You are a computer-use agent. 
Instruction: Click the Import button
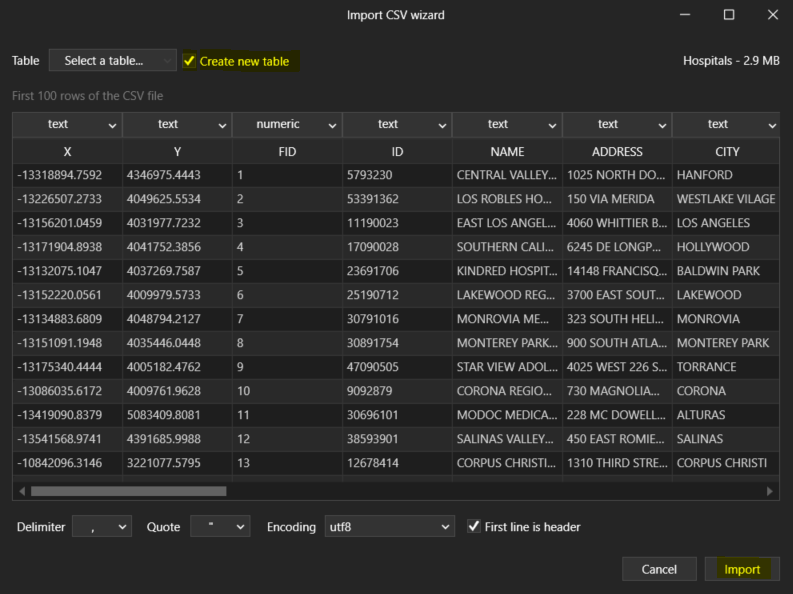[742, 569]
